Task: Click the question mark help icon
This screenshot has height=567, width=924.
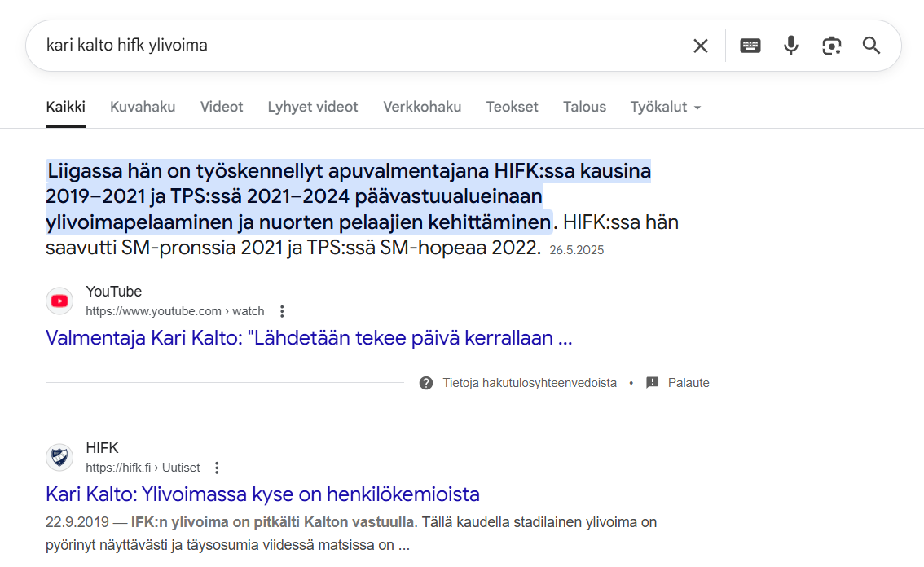Action: pos(426,383)
